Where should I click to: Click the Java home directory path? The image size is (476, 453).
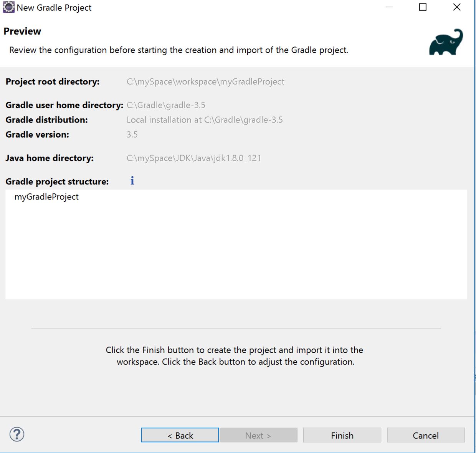pos(194,158)
